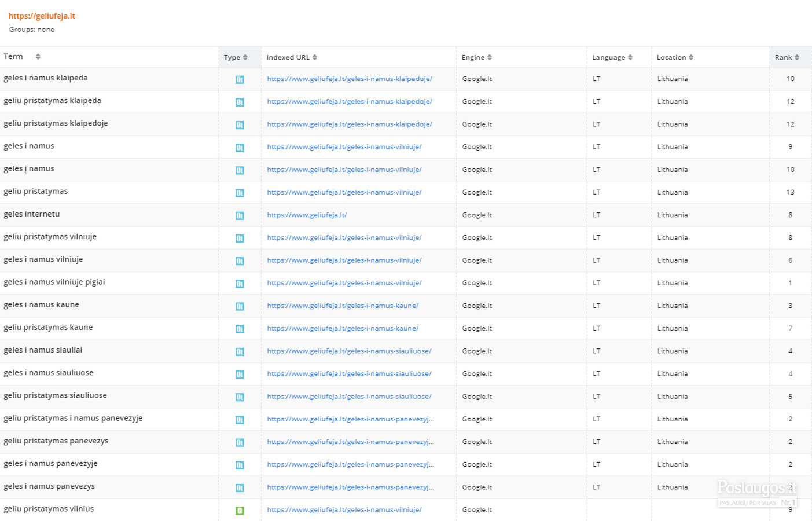Viewport: 812px width, 521px height.
Task: Click type icon for 'geliu pristatymas klaipedoje'
Action: (x=240, y=124)
